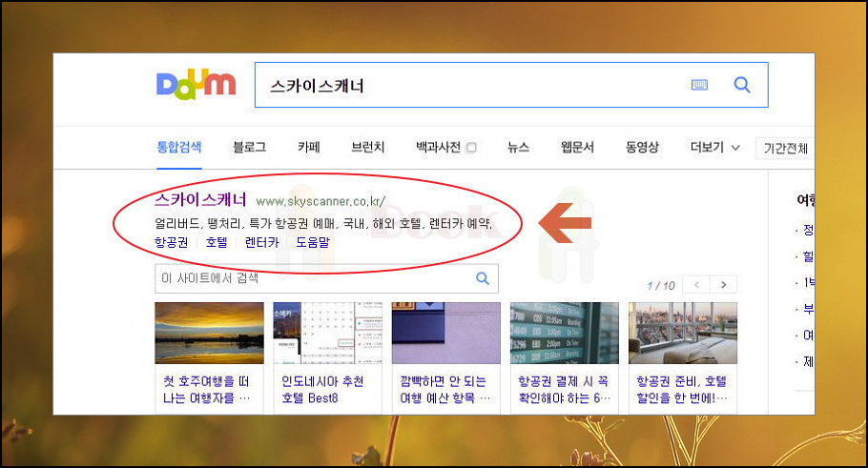Open the 렌터카 sublink
Image resolution: width=868 pixels, height=468 pixels.
[x=262, y=242]
